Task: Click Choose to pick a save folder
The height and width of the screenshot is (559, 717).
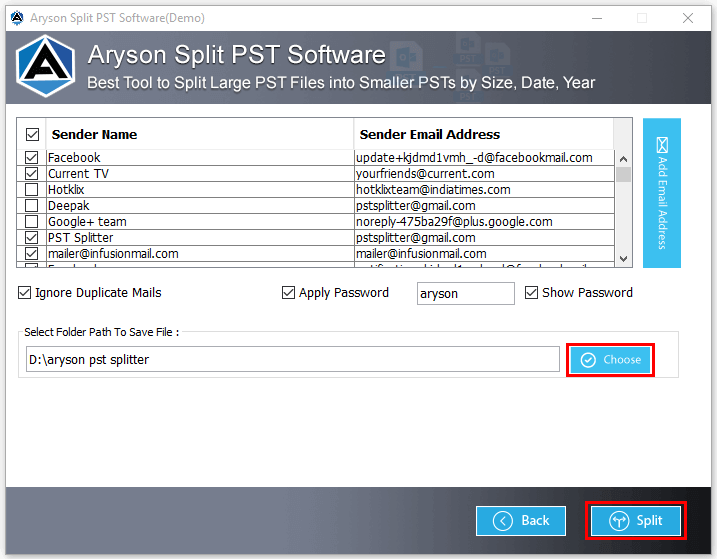Action: 610,360
